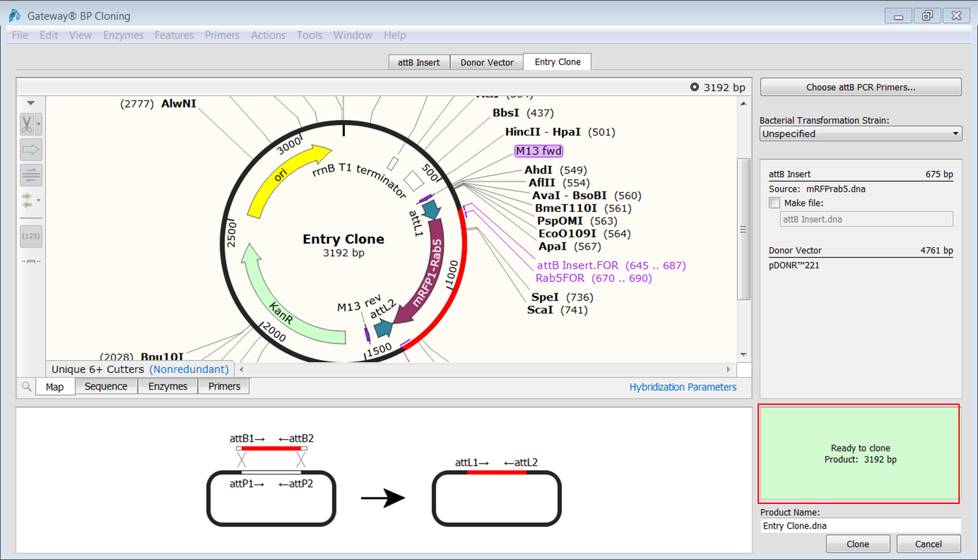The image size is (978, 560).
Task: Select the Map view tab
Action: click(x=55, y=387)
